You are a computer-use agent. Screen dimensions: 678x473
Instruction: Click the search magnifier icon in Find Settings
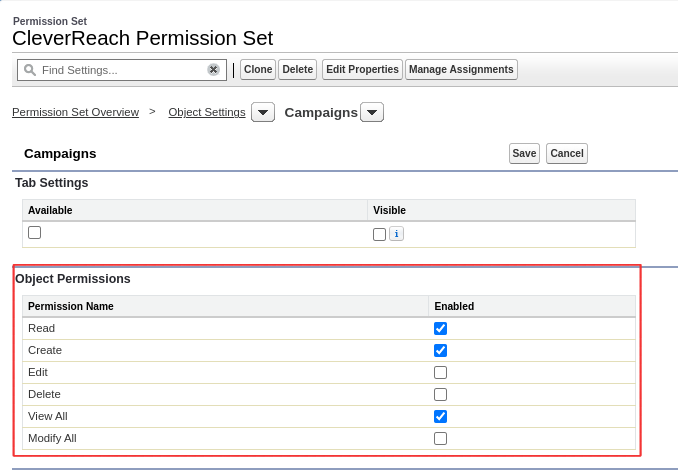30,70
